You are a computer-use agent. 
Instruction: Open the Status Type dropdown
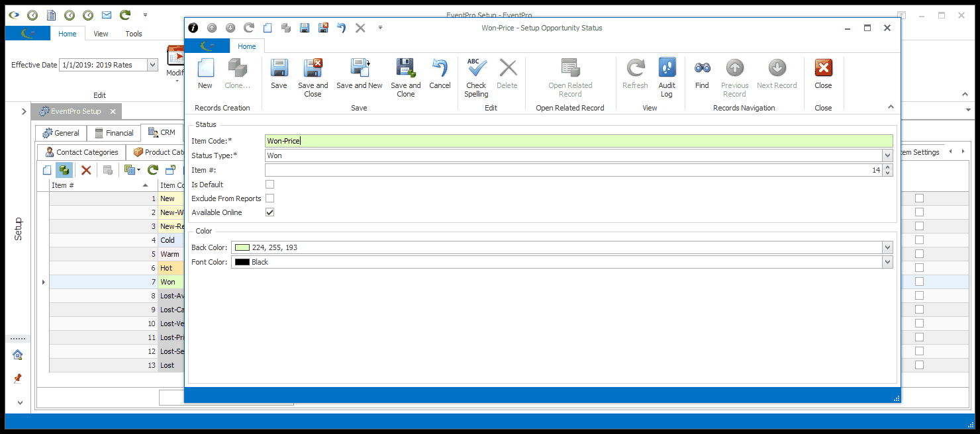887,155
